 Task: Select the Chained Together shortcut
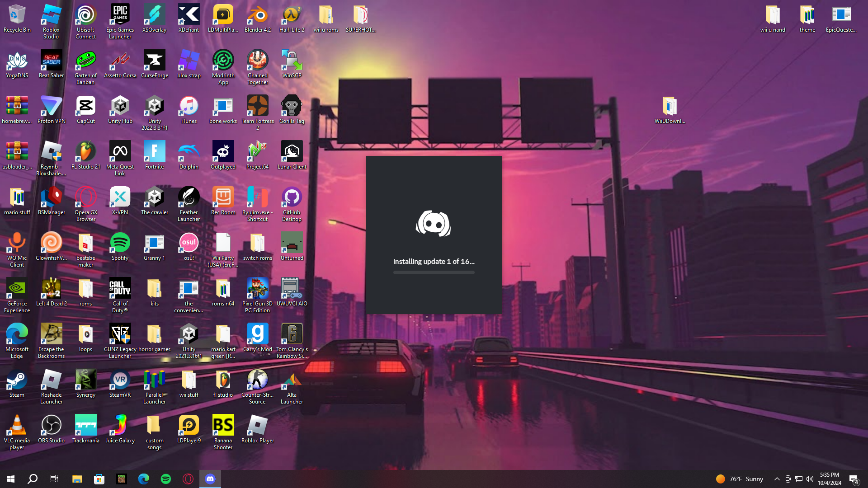258,68
